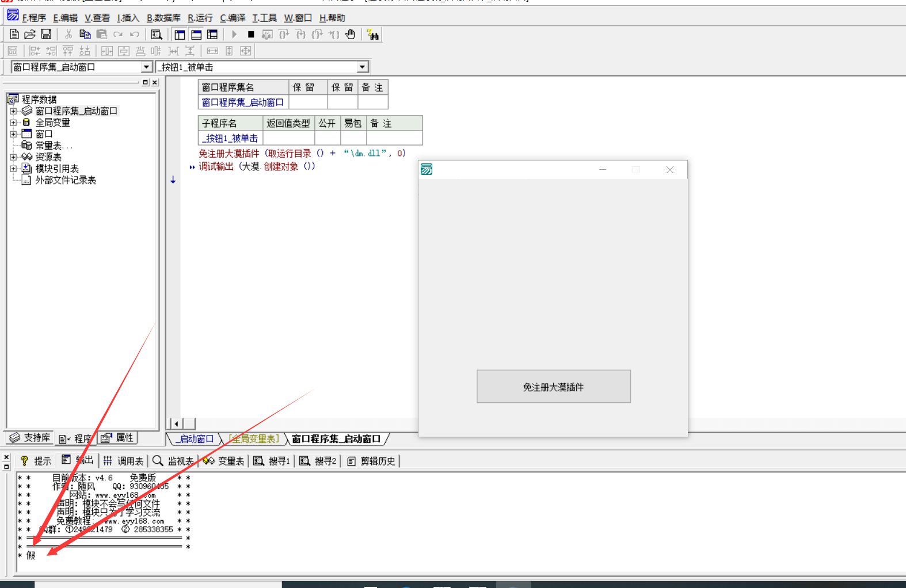The height and width of the screenshot is (588, 906).
Task: Expand the 全局变量 tree node
Action: coord(13,123)
